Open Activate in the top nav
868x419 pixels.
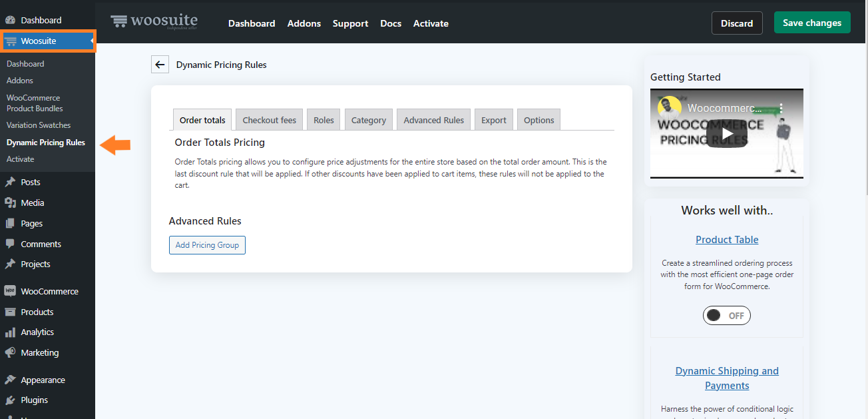[x=431, y=23]
